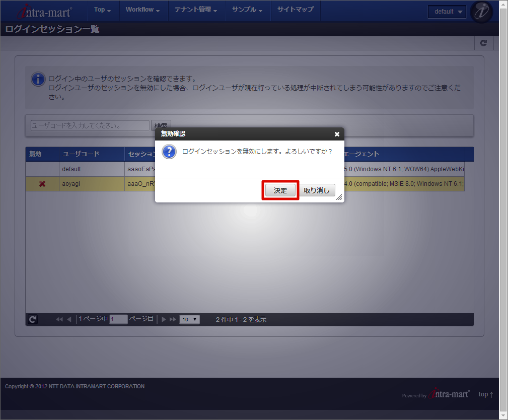Click session ID cell starting aaaO_nR

[x=140, y=184]
